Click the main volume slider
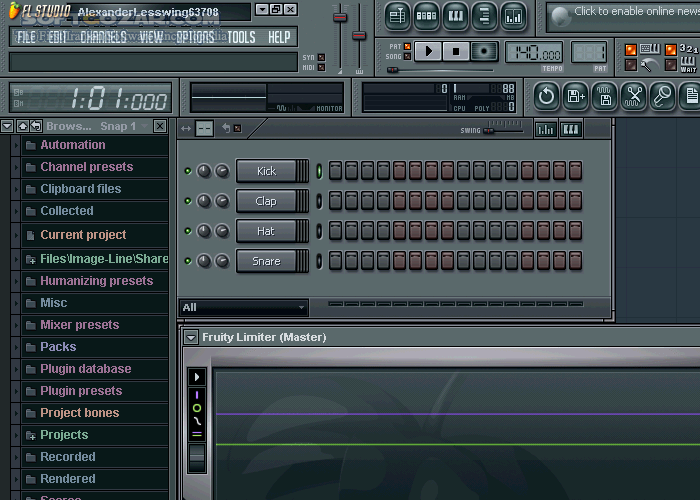Screen dimensions: 700x500 (x=340, y=17)
